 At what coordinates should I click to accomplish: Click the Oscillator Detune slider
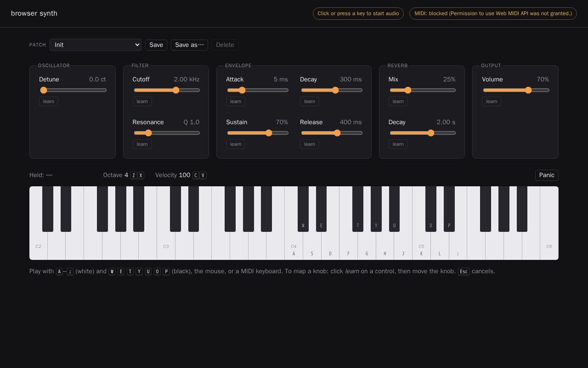[x=73, y=90]
